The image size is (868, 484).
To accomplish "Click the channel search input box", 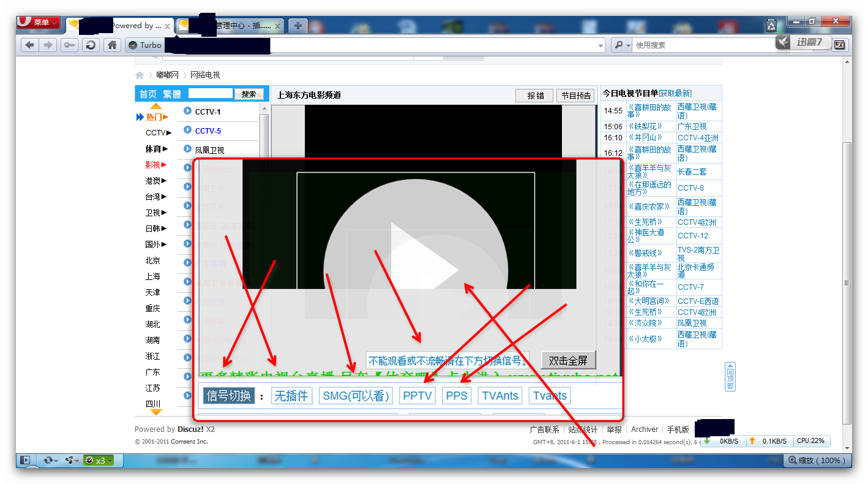I will [211, 94].
